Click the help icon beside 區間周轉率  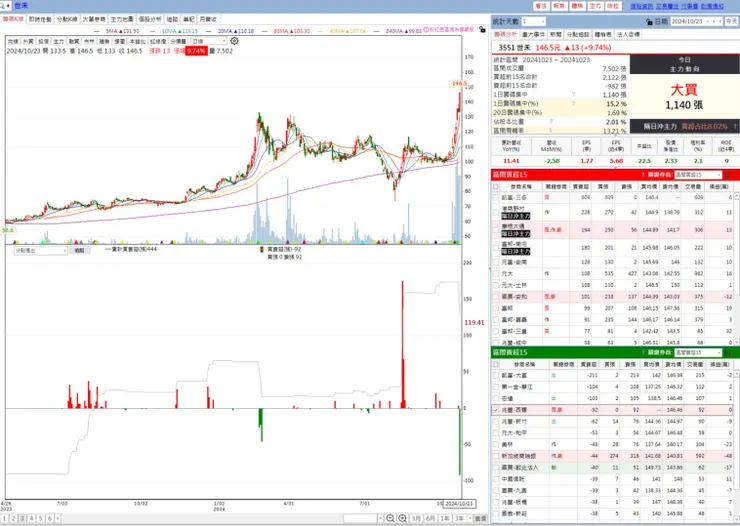pyautogui.click(x=551, y=130)
